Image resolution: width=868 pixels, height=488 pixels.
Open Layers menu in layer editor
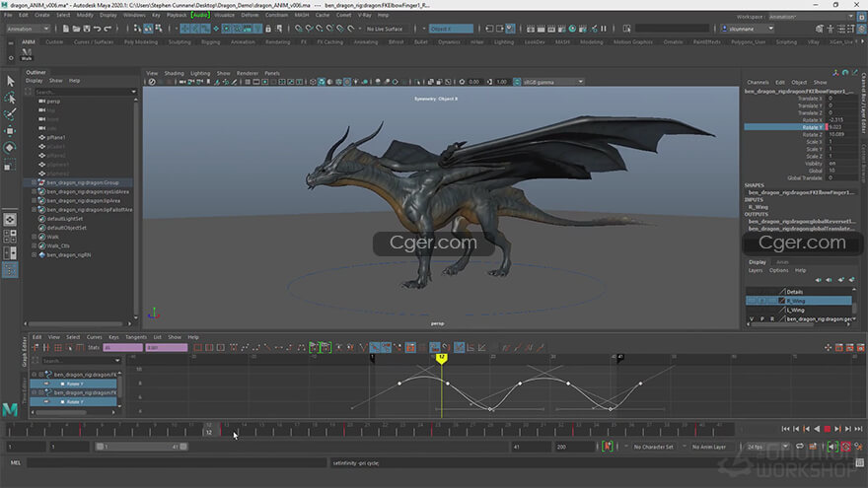[756, 270]
